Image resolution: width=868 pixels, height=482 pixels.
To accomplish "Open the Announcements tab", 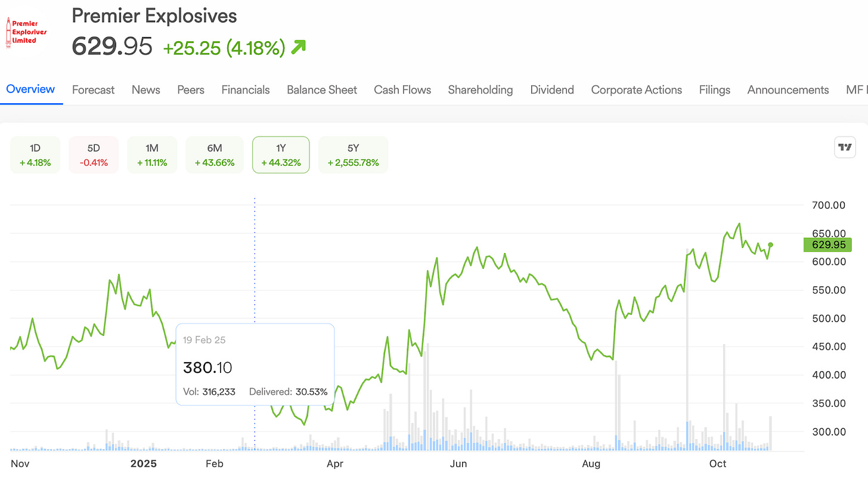I will click(788, 90).
